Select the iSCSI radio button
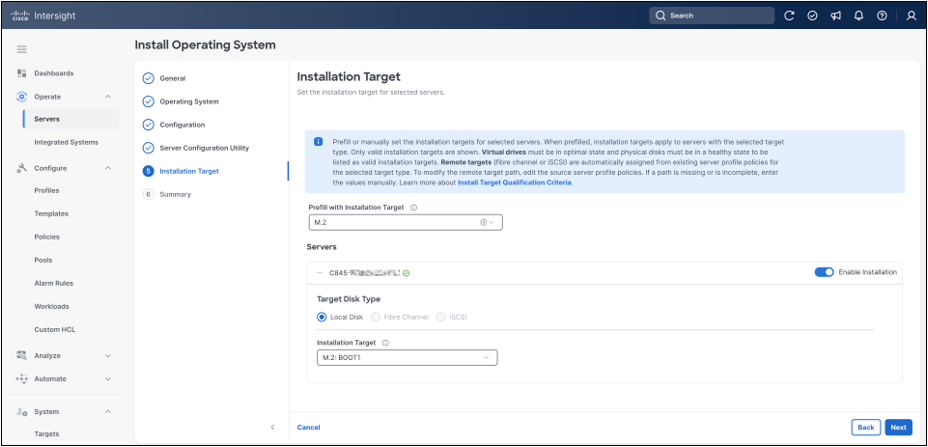 [441, 317]
